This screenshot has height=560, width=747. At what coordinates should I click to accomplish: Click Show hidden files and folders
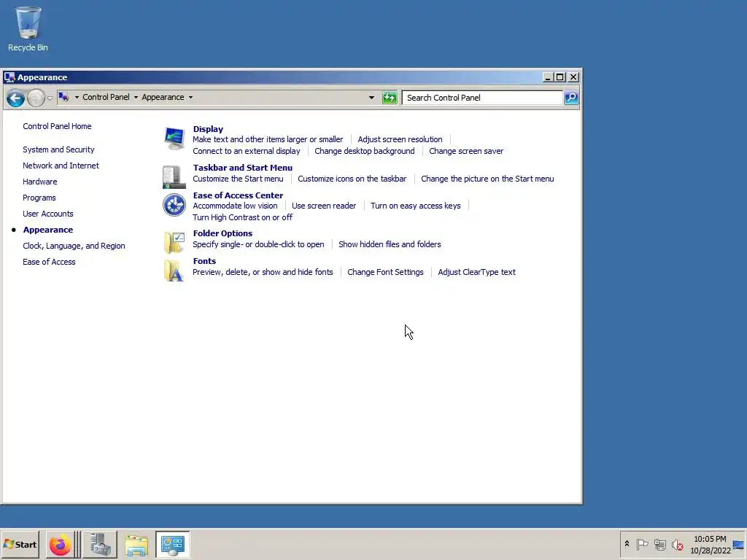coord(390,244)
